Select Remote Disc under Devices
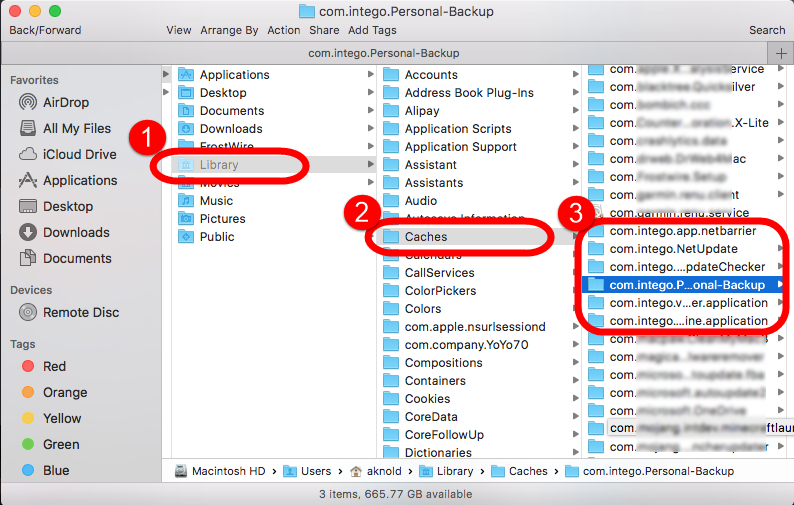Screen dimensions: 794x505 point(69,312)
